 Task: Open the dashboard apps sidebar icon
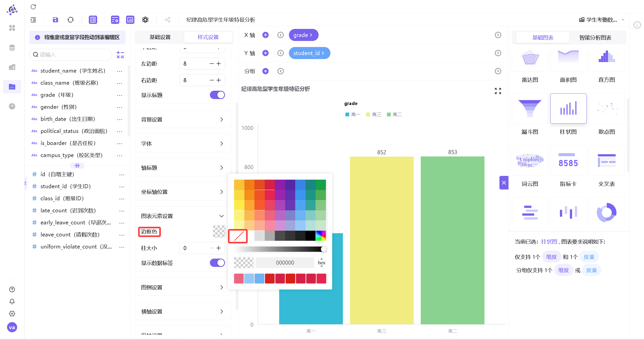(x=12, y=28)
